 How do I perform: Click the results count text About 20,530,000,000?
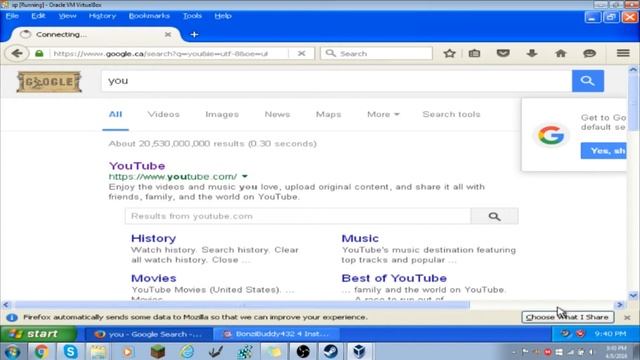pos(212,144)
